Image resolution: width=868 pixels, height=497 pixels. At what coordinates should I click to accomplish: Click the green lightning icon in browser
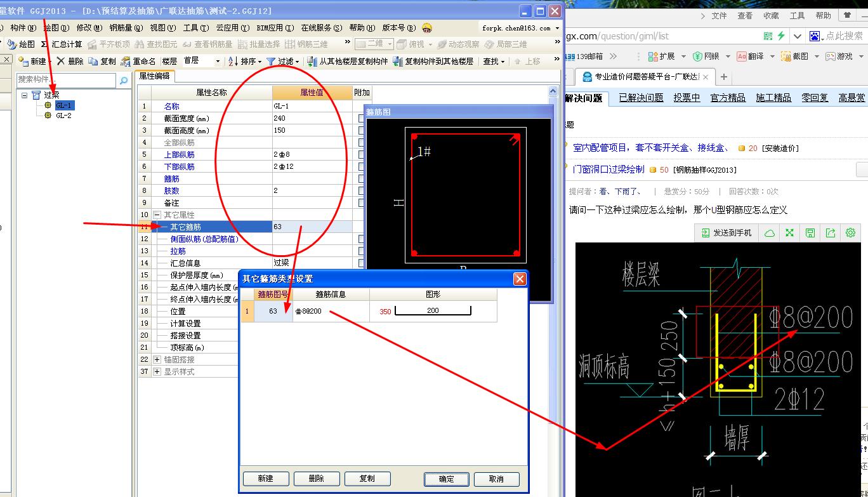pos(782,36)
